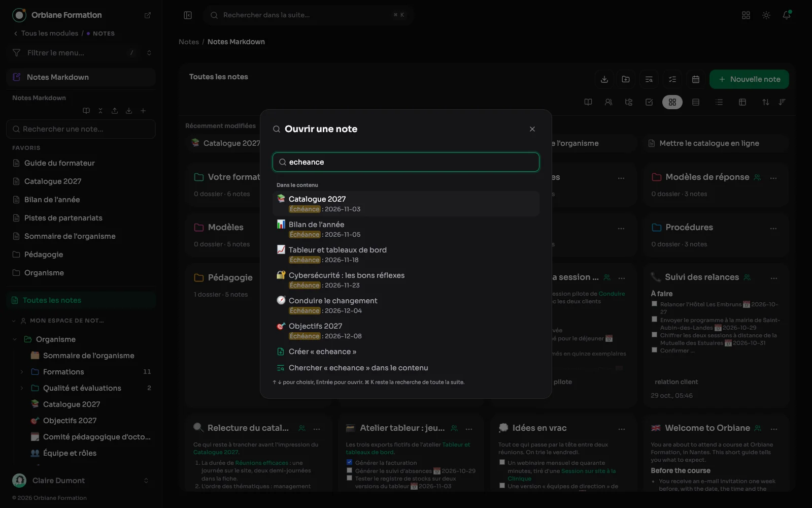This screenshot has height=508, width=812.
Task: Select Toutes les notes in sidebar
Action: (81, 300)
